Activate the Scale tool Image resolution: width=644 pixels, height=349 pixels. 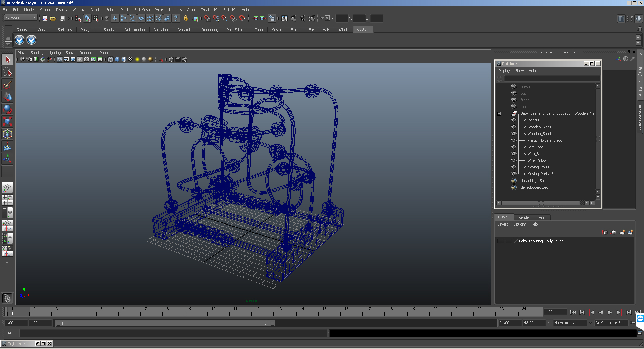pyautogui.click(x=7, y=121)
